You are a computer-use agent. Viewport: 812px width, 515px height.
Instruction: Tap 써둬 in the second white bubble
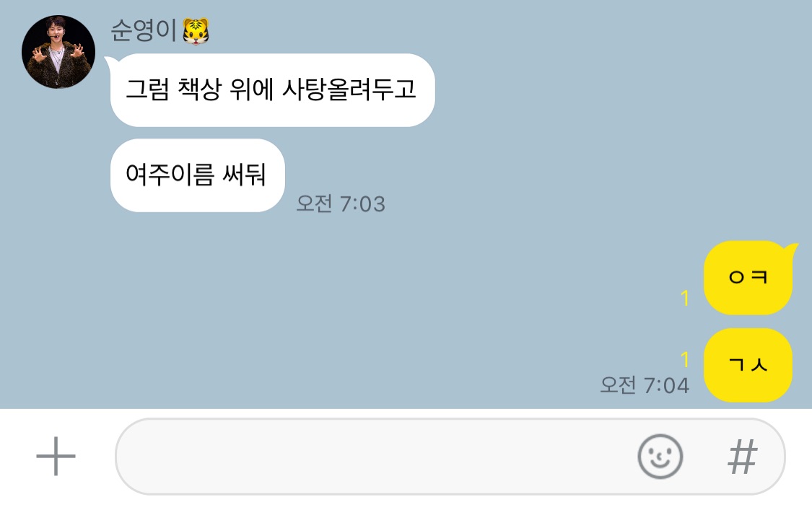[244, 175]
